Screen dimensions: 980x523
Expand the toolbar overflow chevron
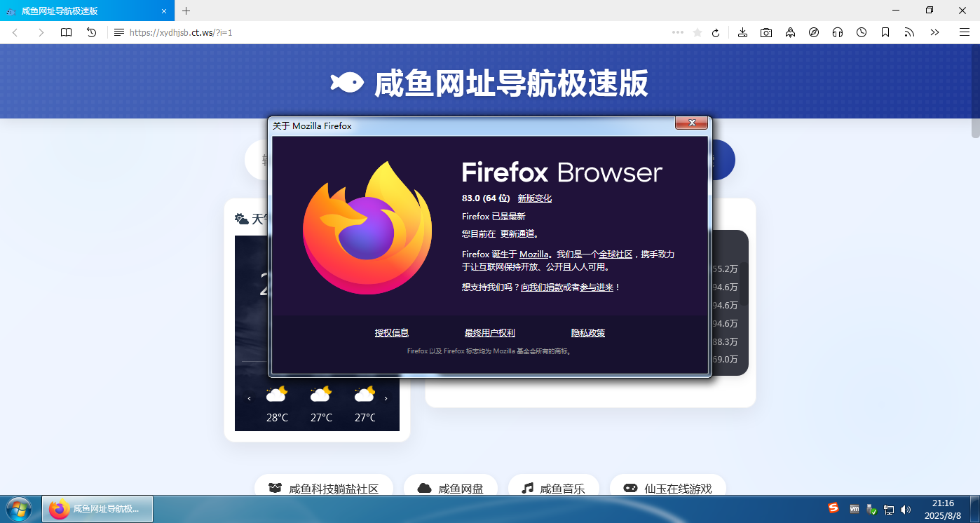click(934, 32)
